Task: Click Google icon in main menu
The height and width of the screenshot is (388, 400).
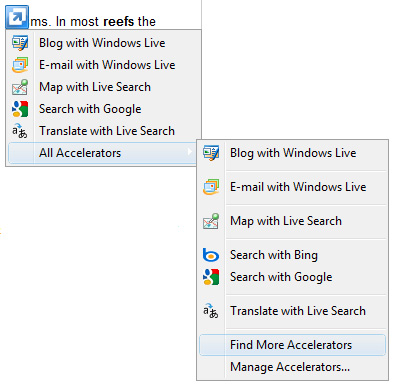Action: (x=20, y=109)
